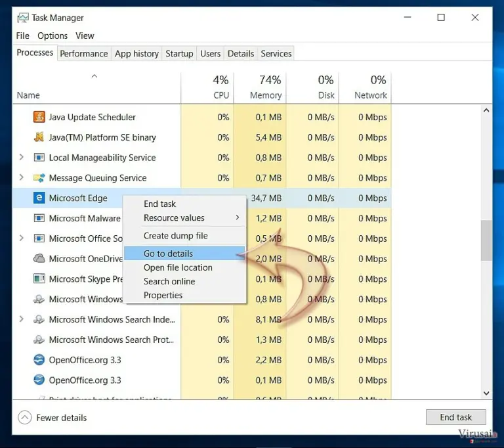Screen dimensions: 504x448
Task: Click the second OpenOffice.org 3.3 icon with 0,1 MB
Action: tap(39, 380)
